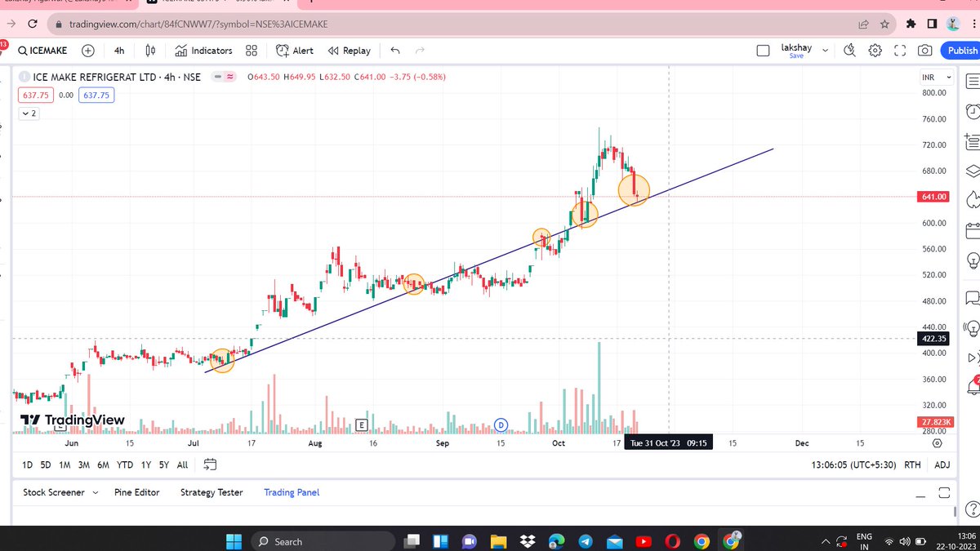Open Opera browser from the taskbar

(x=672, y=541)
